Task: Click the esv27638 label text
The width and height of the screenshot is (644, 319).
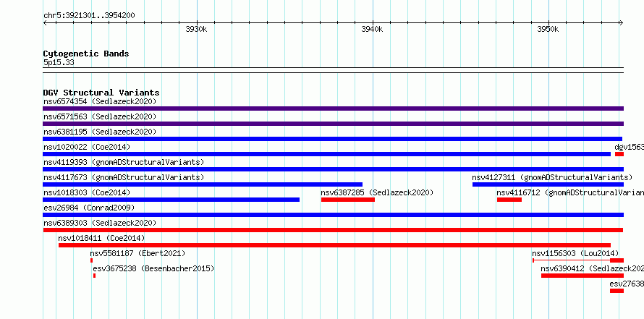Action: point(627,284)
